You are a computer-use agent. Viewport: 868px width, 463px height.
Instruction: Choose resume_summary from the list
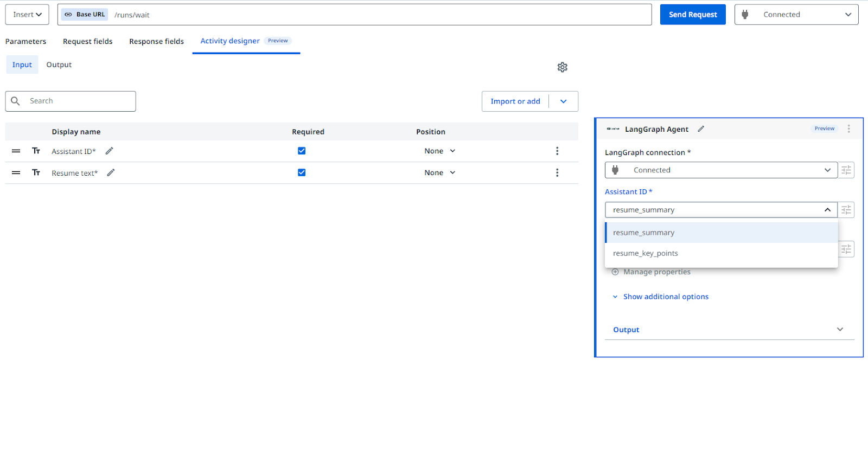[x=722, y=233]
